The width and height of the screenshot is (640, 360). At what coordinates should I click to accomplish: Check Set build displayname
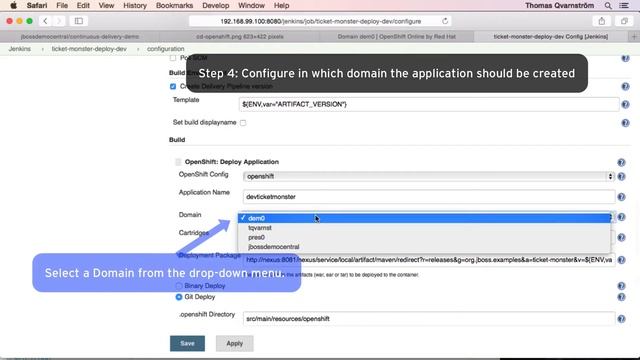[243, 122]
